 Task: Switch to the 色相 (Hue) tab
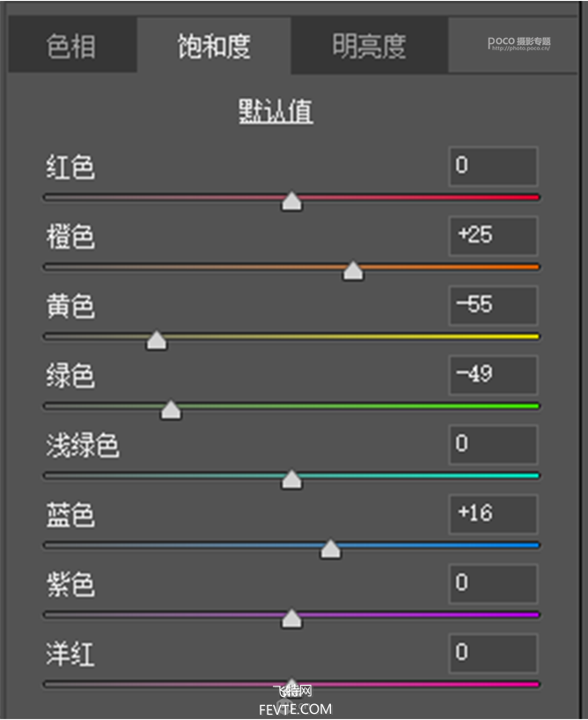[x=72, y=46]
